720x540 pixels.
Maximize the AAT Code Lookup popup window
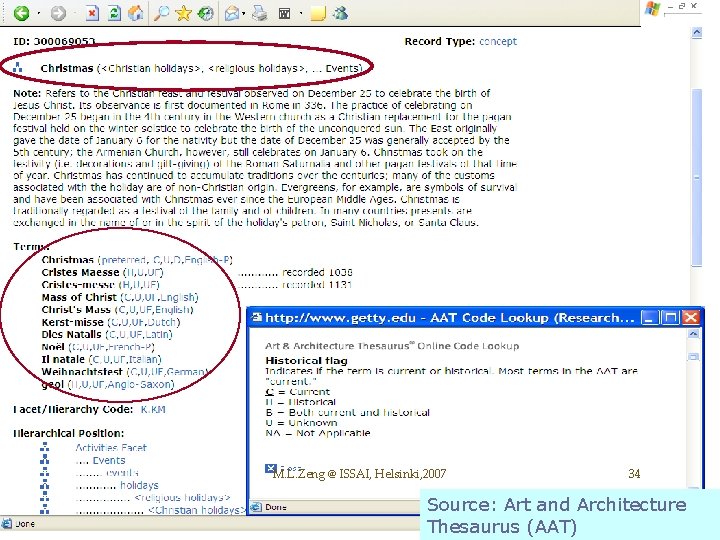[x=670, y=318]
